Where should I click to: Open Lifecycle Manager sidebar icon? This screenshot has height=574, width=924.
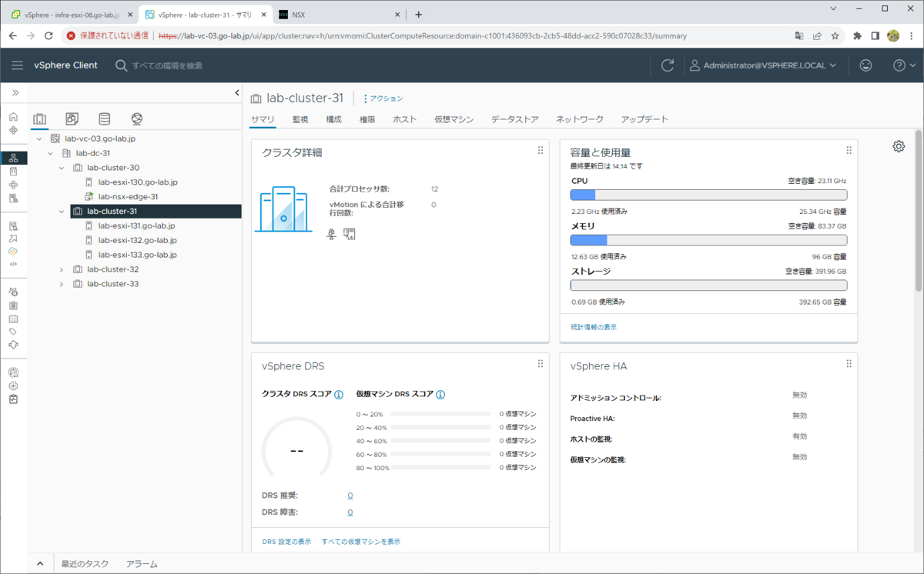pyautogui.click(x=13, y=345)
